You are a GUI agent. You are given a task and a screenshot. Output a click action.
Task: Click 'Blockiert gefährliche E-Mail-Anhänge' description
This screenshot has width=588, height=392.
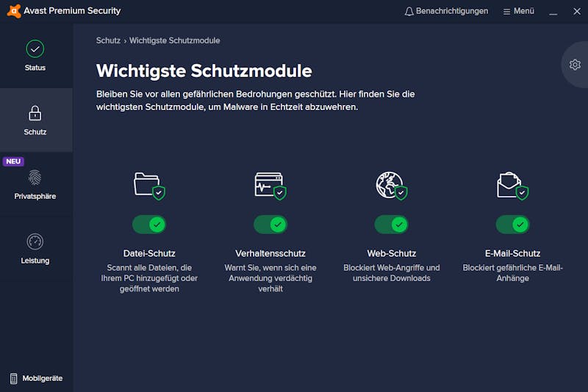coord(512,273)
